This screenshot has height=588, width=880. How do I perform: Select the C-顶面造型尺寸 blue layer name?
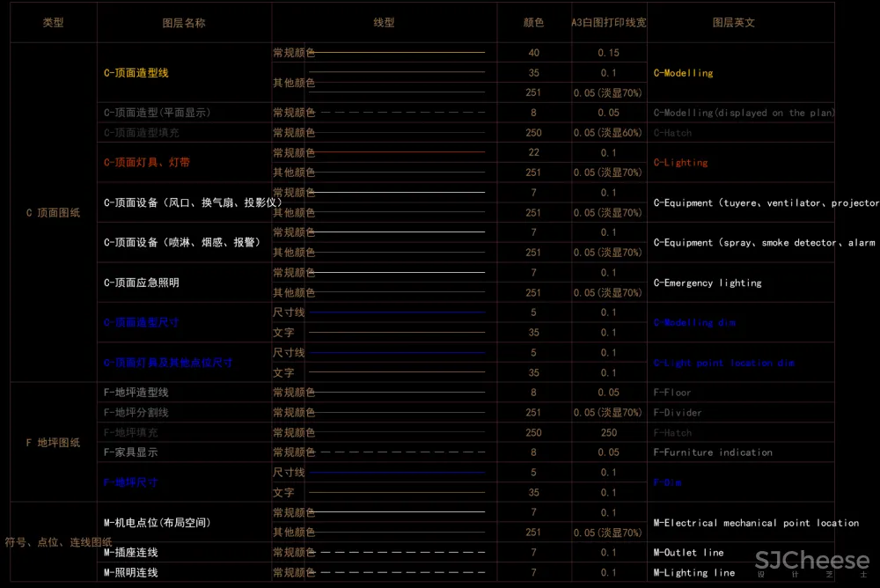coord(142,323)
